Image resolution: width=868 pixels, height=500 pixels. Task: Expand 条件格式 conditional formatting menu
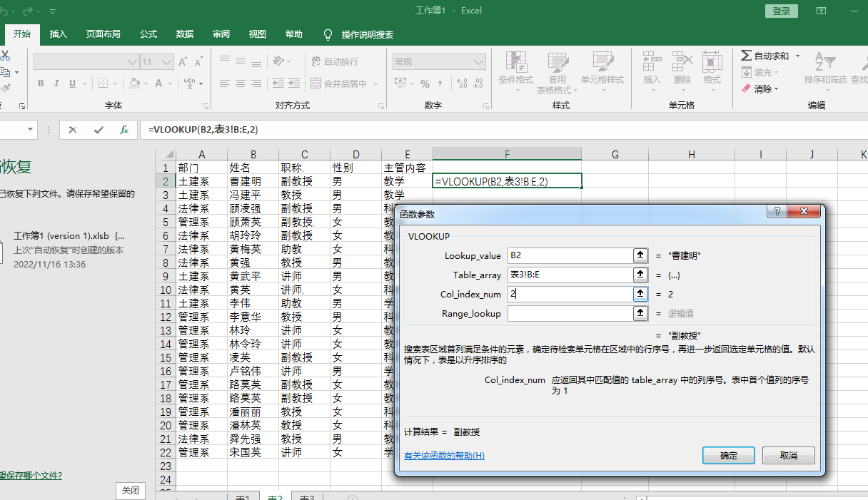pyautogui.click(x=515, y=73)
